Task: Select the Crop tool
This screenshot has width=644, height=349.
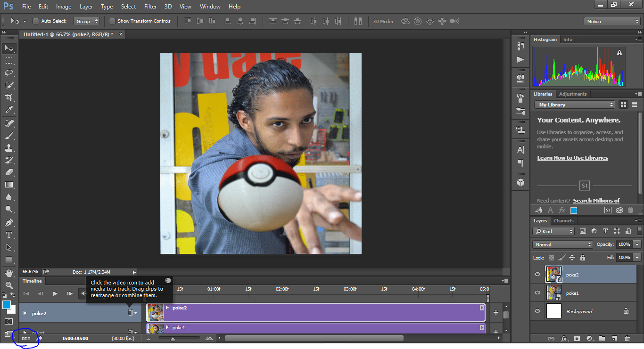Action: [9, 97]
